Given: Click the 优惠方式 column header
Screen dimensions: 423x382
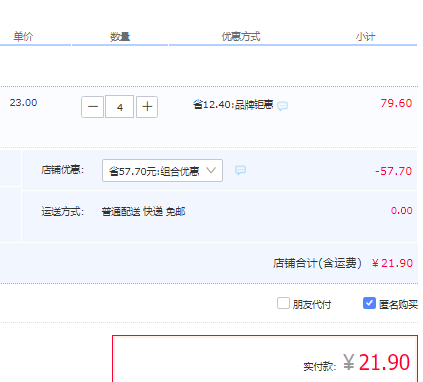Looking at the screenshot, I should [241, 36].
